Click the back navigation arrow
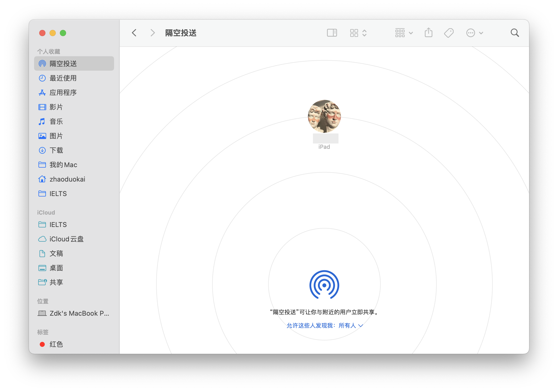558x392 pixels. click(x=134, y=33)
